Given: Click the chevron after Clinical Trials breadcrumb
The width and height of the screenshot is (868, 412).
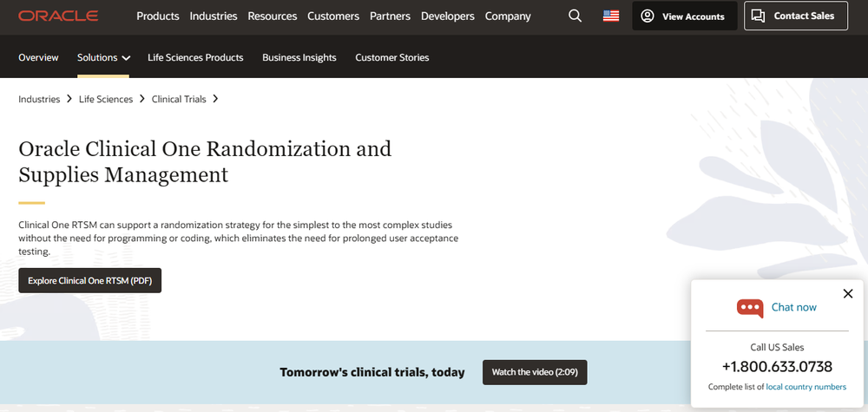Looking at the screenshot, I should pyautogui.click(x=215, y=99).
